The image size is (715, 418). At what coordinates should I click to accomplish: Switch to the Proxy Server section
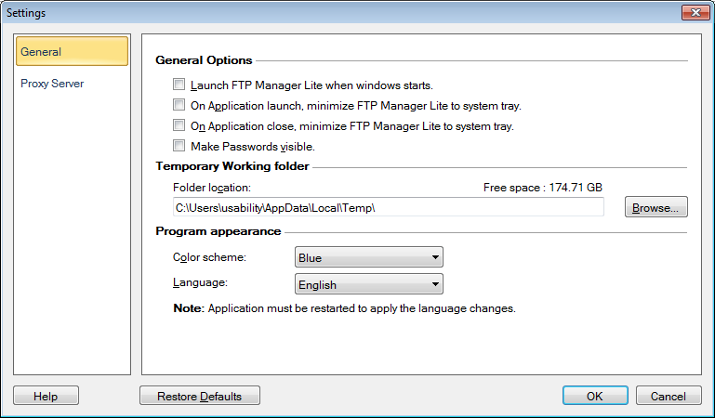[x=52, y=84]
